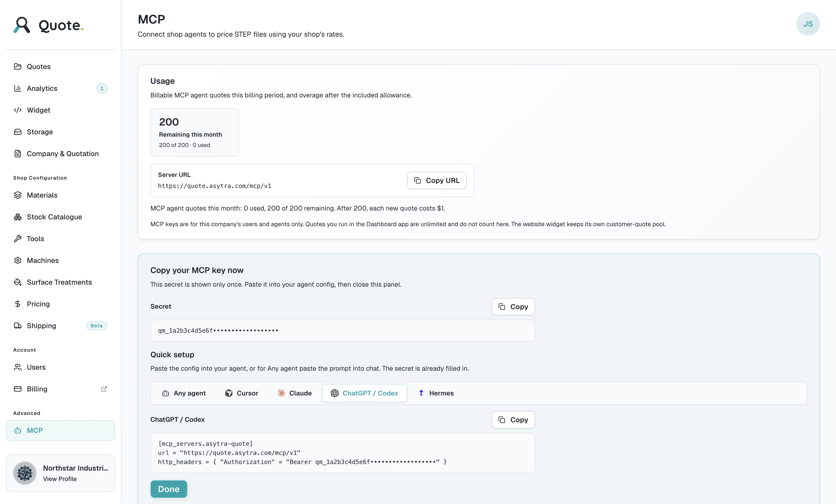Open Northstar Industries View Profile card
This screenshot has width=836, height=504.
click(x=61, y=473)
